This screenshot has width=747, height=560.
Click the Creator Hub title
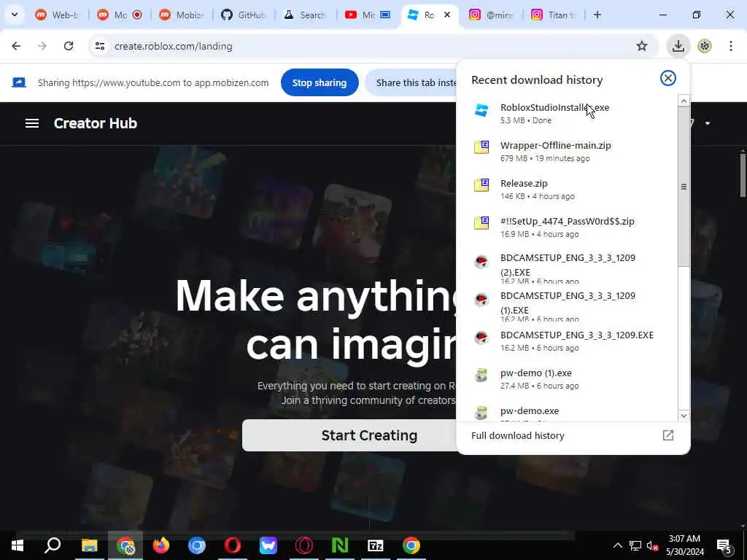pos(96,123)
